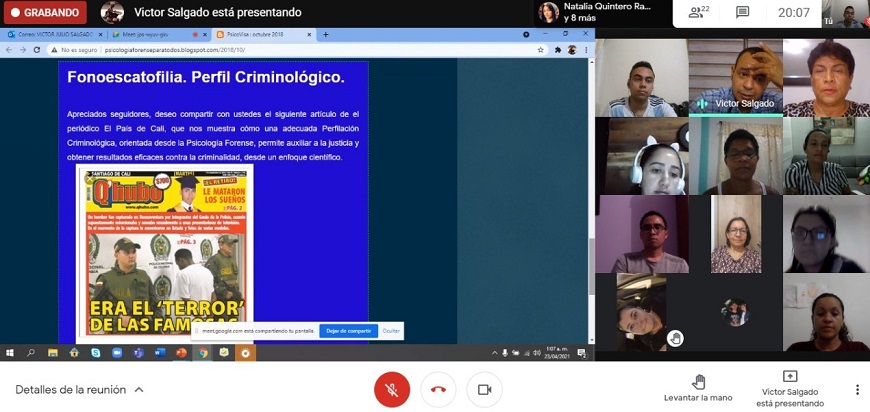
Task: Go forward in the shared Chrome browser
Action: tap(23, 50)
